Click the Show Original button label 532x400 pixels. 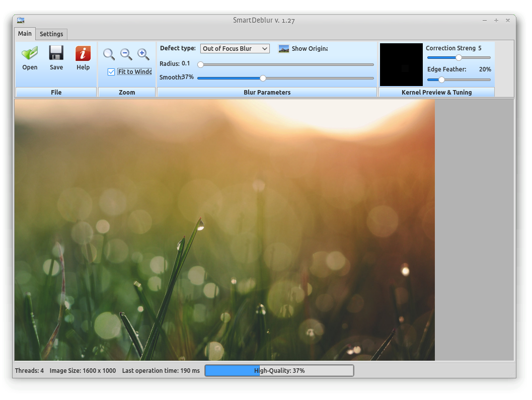(x=309, y=49)
